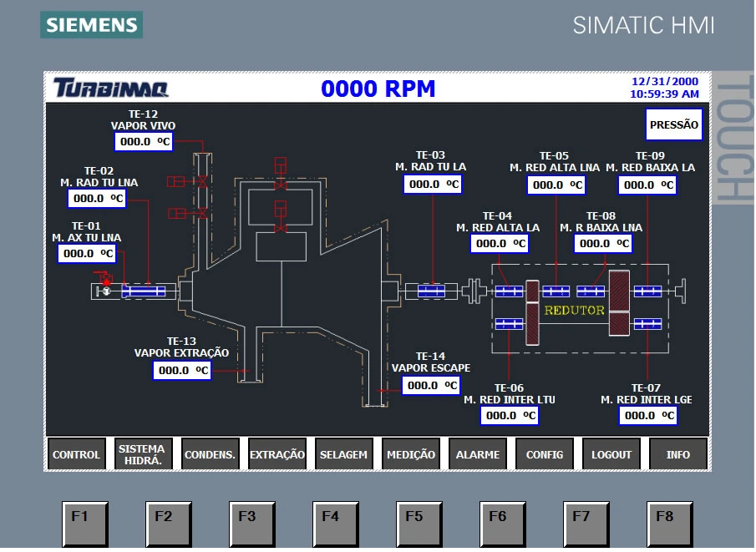The height and width of the screenshot is (552, 756).
Task: Open the INFO screen
Action: coord(677,453)
